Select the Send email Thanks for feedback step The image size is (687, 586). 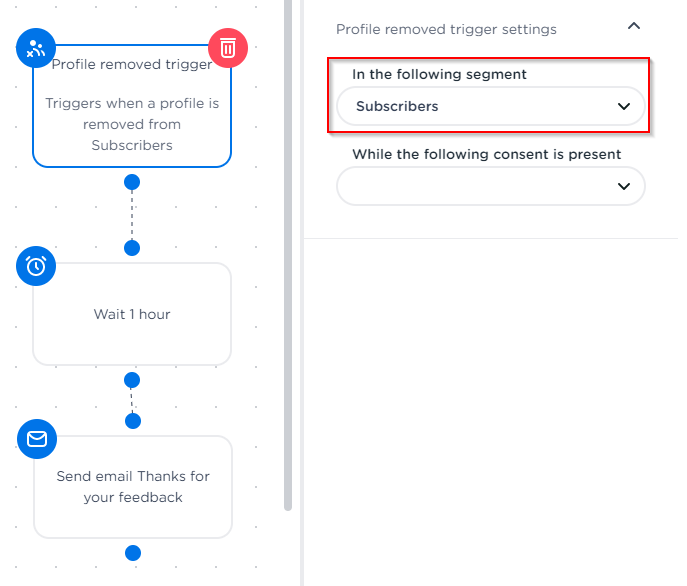coord(132,487)
